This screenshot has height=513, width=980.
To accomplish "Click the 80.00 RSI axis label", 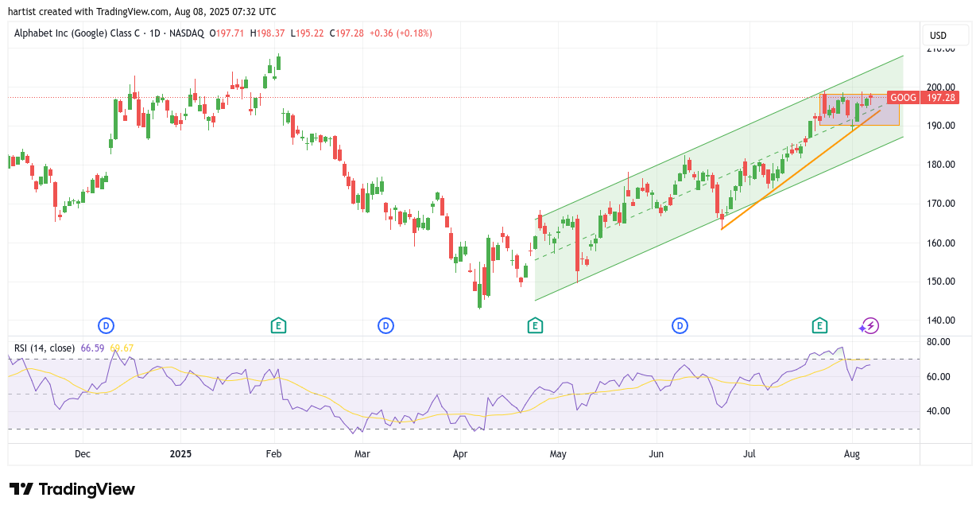I will coord(939,342).
